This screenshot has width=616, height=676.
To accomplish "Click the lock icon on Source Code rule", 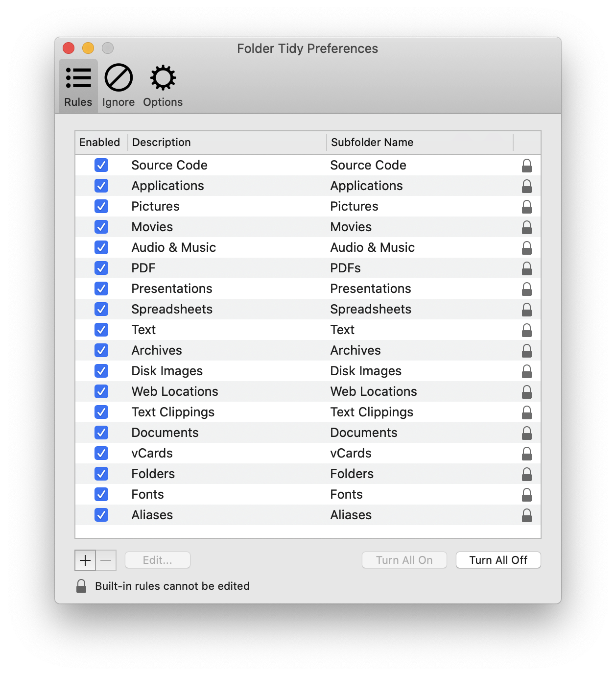I will (527, 166).
